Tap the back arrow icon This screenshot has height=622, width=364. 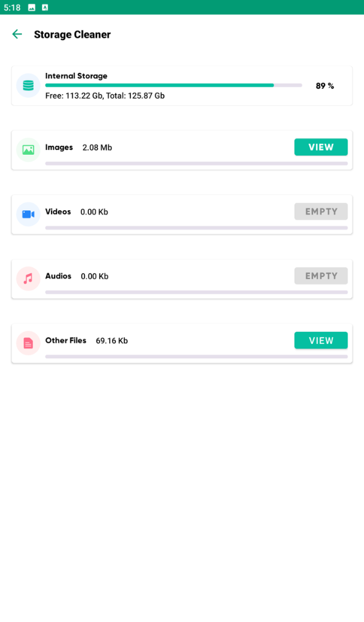click(x=17, y=35)
